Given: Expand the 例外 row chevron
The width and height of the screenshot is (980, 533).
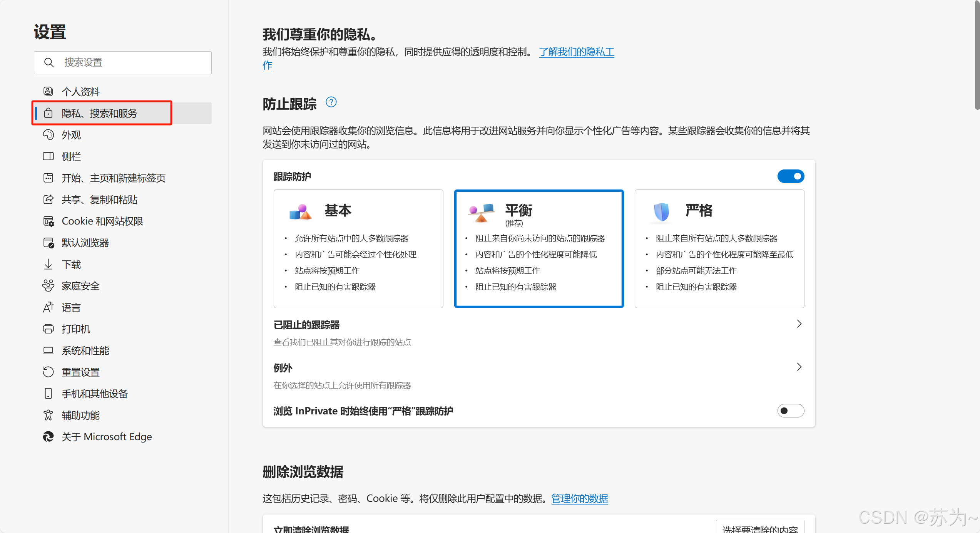Looking at the screenshot, I should click(x=799, y=367).
